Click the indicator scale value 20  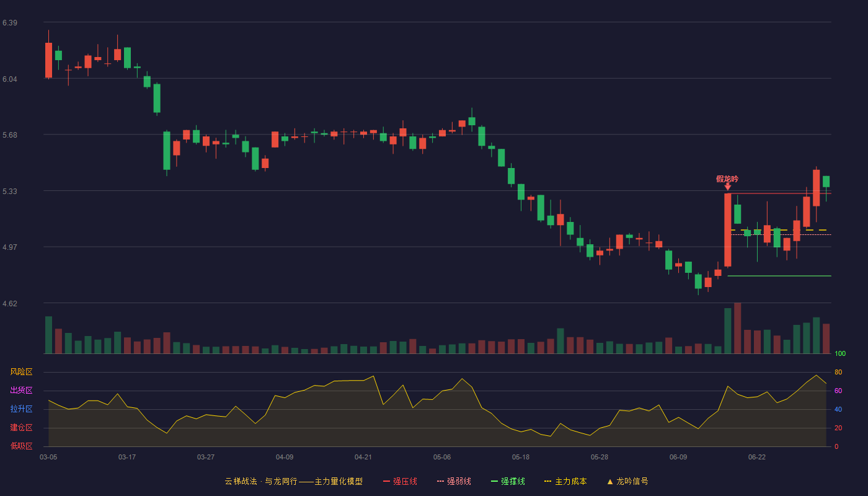coord(838,428)
